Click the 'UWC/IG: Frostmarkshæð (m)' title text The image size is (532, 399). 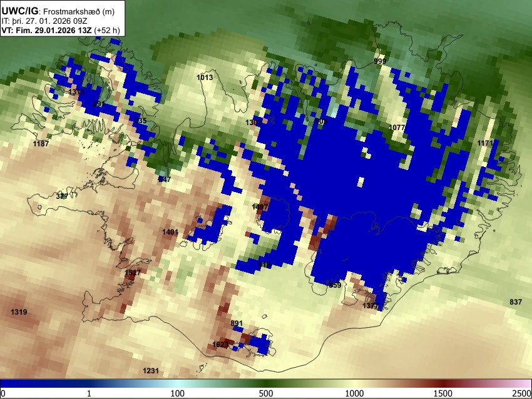[x=58, y=11]
